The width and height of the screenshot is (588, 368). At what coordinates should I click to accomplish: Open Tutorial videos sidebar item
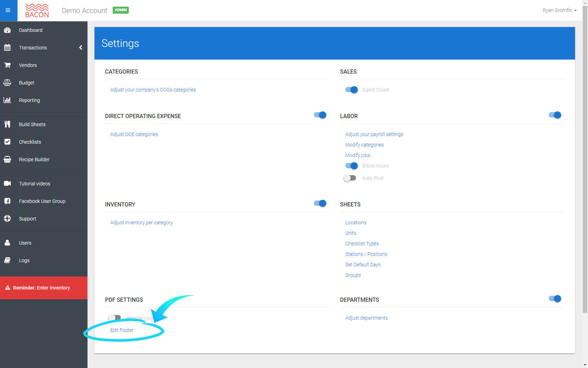pyautogui.click(x=44, y=184)
